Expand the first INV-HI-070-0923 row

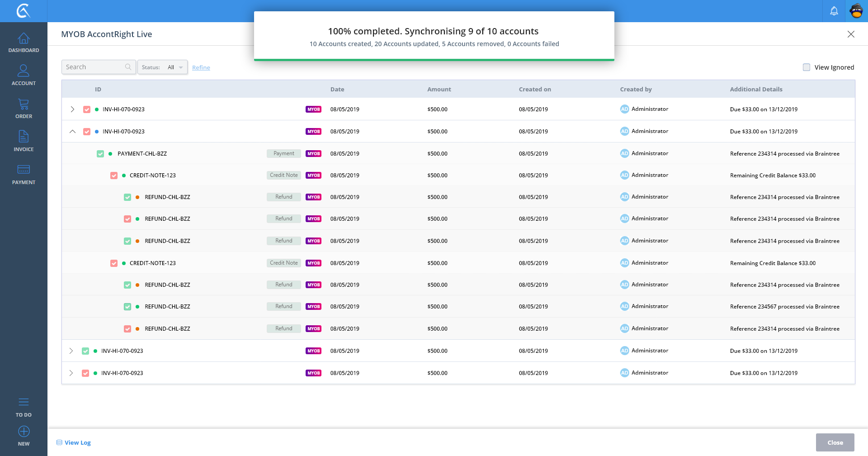(72, 109)
